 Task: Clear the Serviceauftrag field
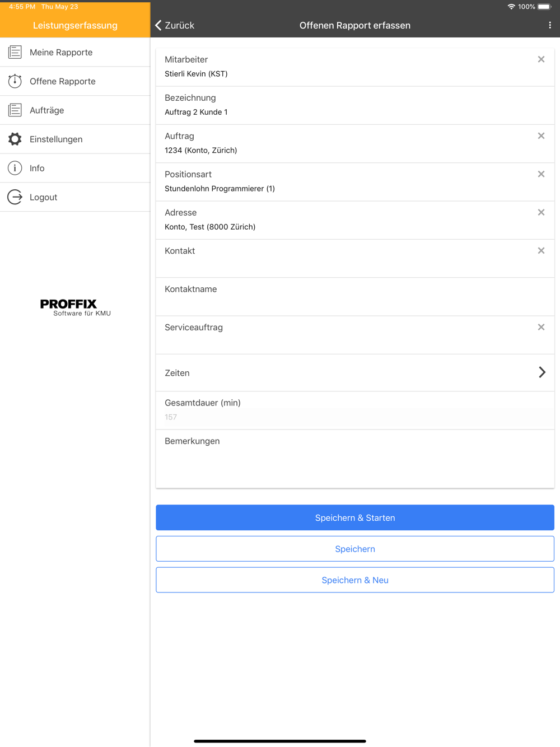(x=541, y=327)
